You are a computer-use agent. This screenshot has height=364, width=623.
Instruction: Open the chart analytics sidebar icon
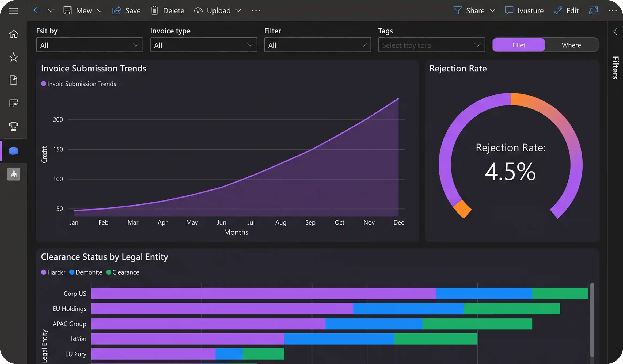pos(13,174)
